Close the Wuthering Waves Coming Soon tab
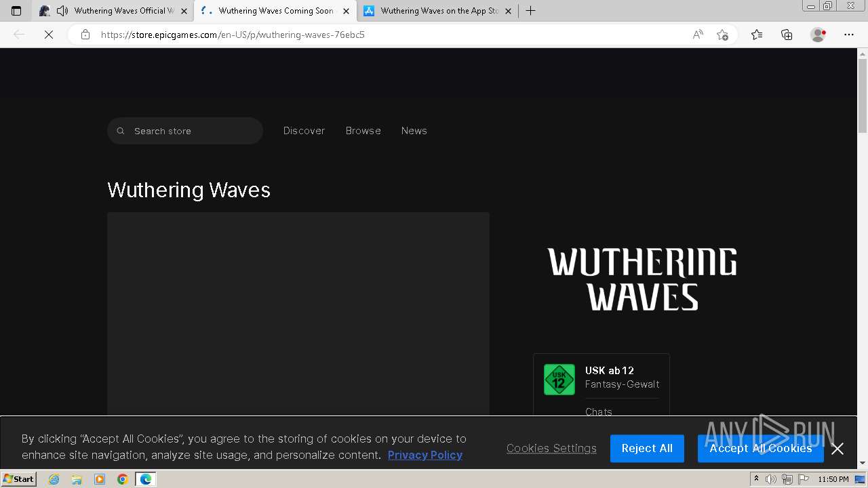The height and width of the screenshot is (488, 868). click(346, 11)
